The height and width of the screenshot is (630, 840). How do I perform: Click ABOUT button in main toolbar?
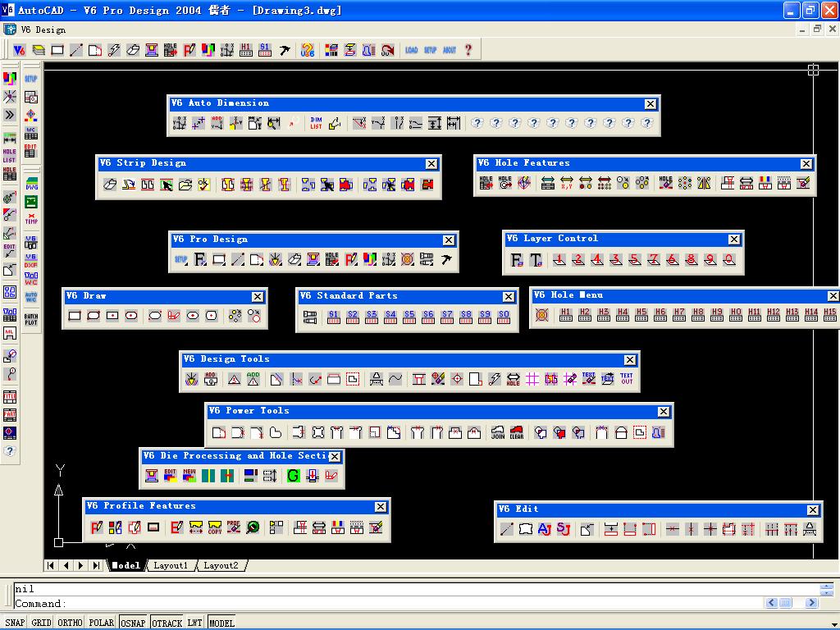click(449, 50)
